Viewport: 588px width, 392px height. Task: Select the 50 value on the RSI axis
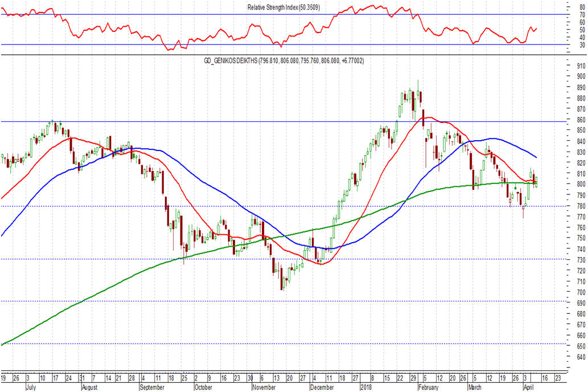pos(582,30)
